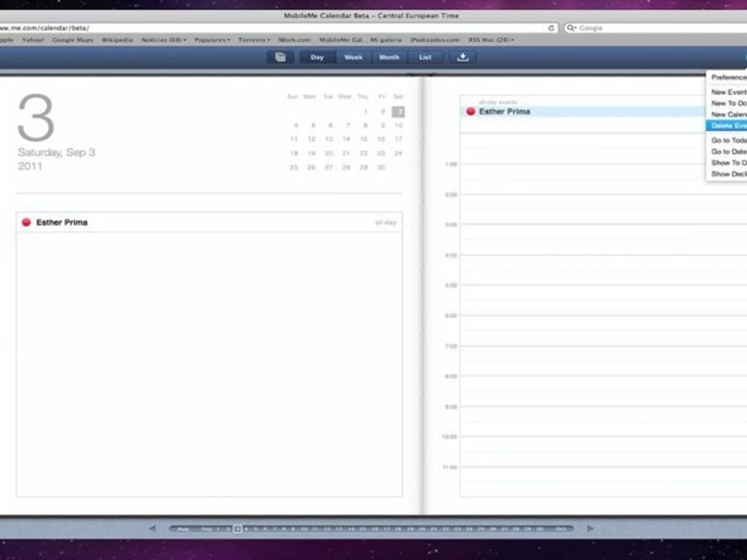Choose New Calendar in the actions menu

pyautogui.click(x=727, y=114)
